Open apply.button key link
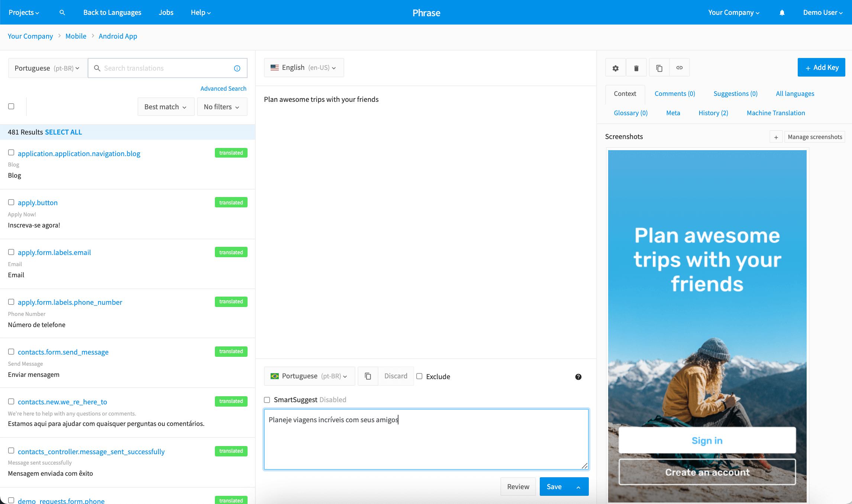Screen dimensions: 852x504 pos(38,203)
